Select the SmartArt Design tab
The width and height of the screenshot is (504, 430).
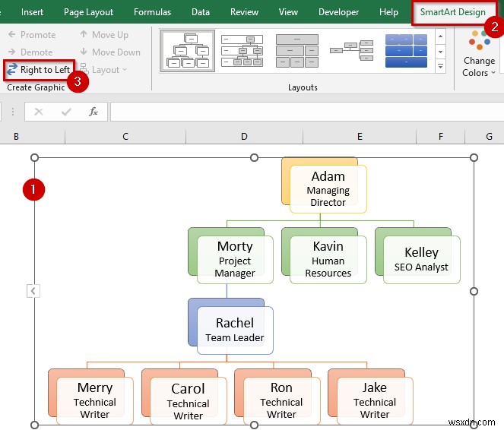coord(453,12)
